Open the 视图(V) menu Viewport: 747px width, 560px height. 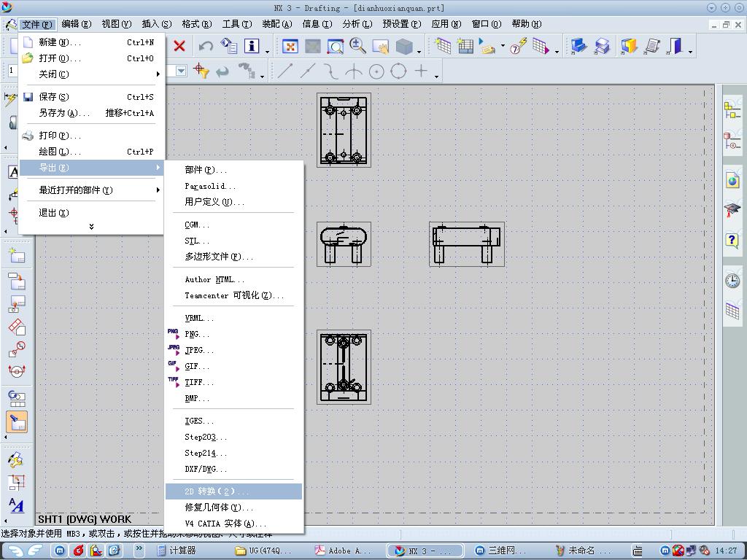pos(116,24)
